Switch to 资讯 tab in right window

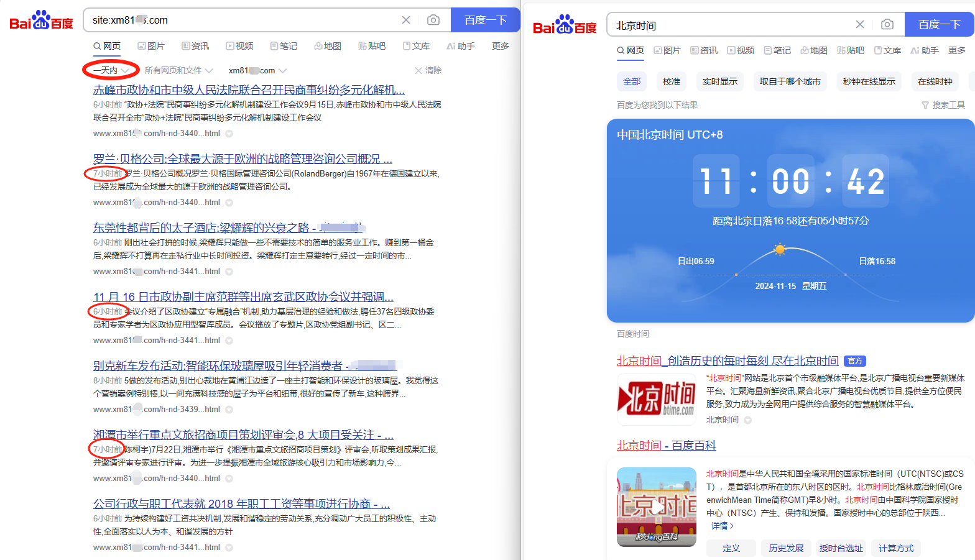point(704,50)
